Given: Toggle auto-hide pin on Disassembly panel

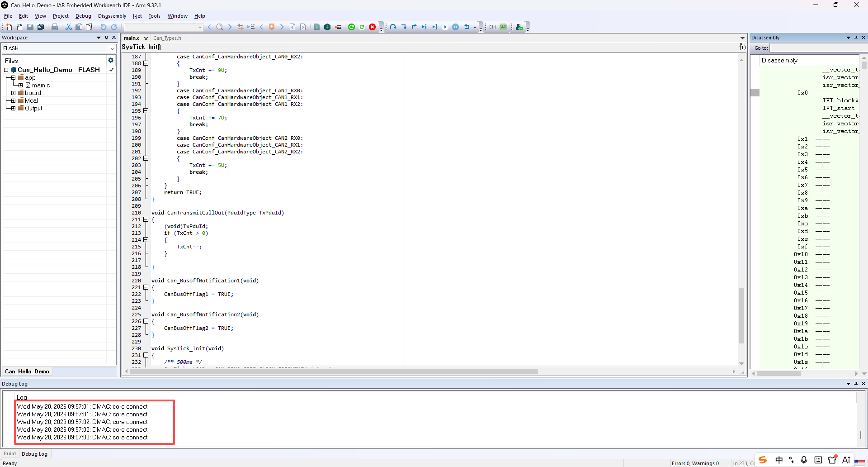Looking at the screenshot, I should point(856,38).
